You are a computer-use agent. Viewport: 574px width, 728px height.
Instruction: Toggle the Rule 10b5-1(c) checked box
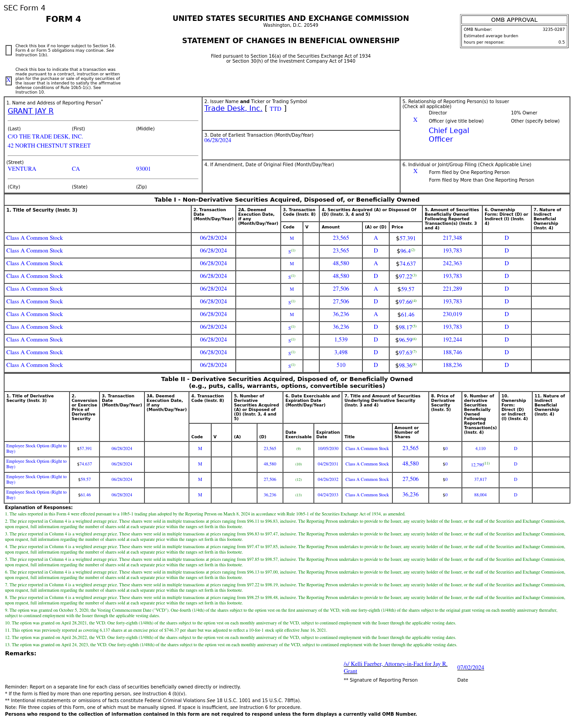point(9,80)
